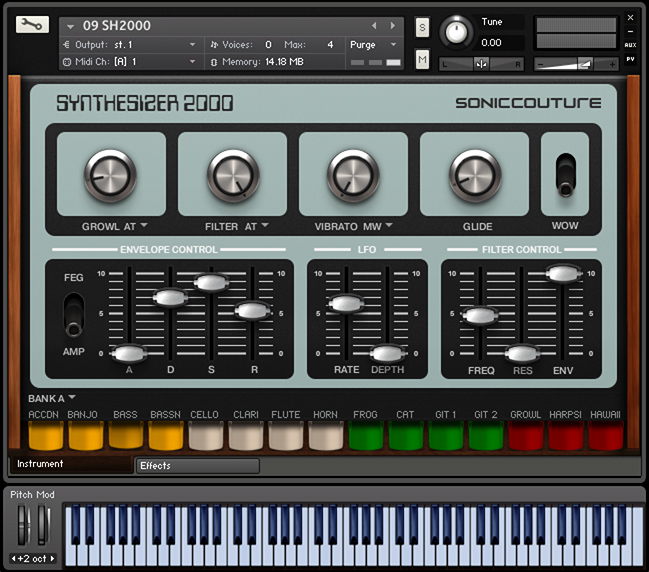The width and height of the screenshot is (649, 572).
Task: Expand the BANK A selector
Action: pyautogui.click(x=52, y=398)
